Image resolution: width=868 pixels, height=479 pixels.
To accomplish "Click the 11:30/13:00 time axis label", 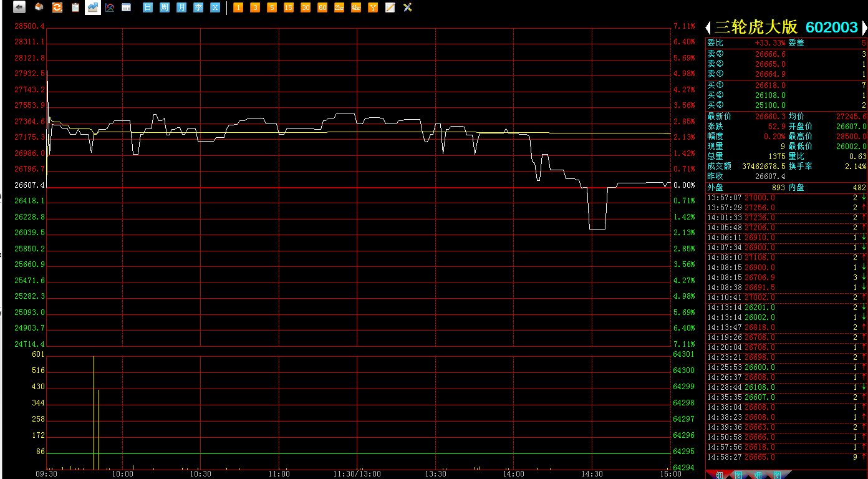I will [x=357, y=474].
